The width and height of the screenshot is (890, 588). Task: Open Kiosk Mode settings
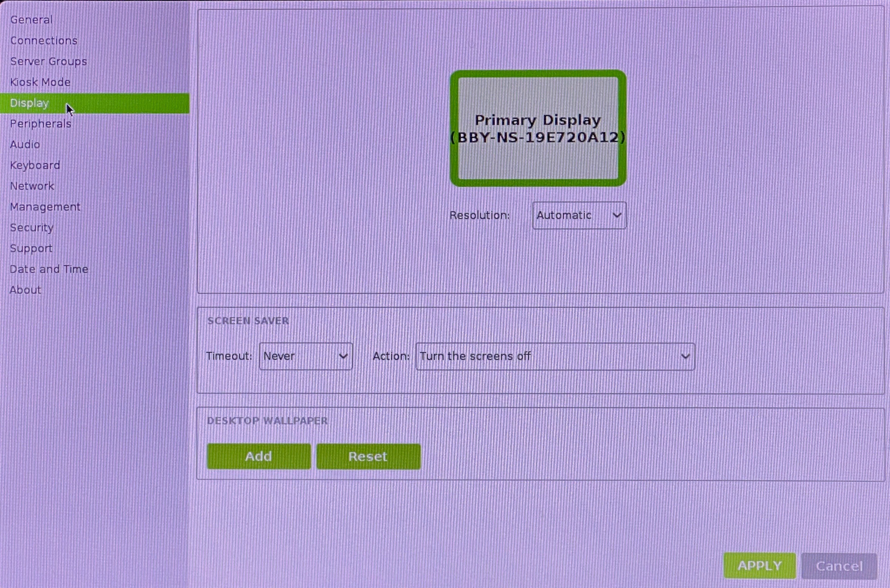tap(40, 82)
